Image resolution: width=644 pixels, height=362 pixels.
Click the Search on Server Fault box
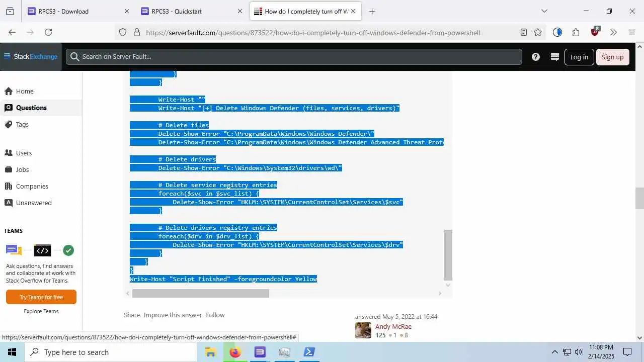tap(294, 56)
